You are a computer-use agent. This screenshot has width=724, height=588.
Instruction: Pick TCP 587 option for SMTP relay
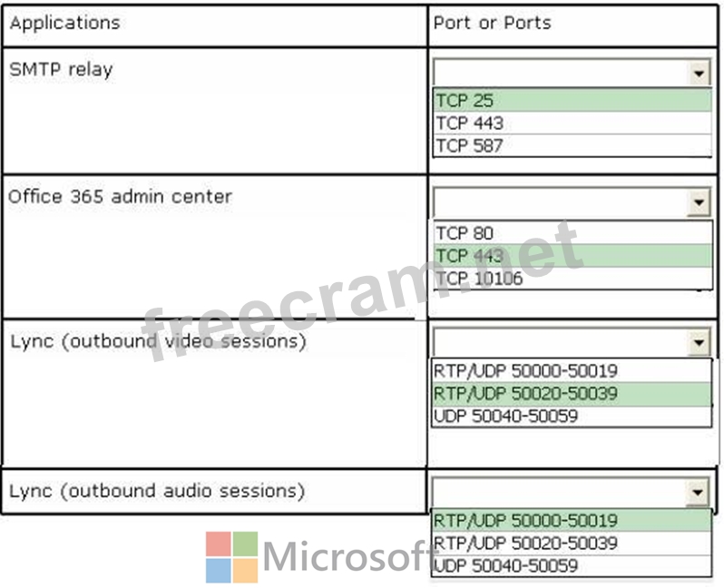[x=572, y=145]
